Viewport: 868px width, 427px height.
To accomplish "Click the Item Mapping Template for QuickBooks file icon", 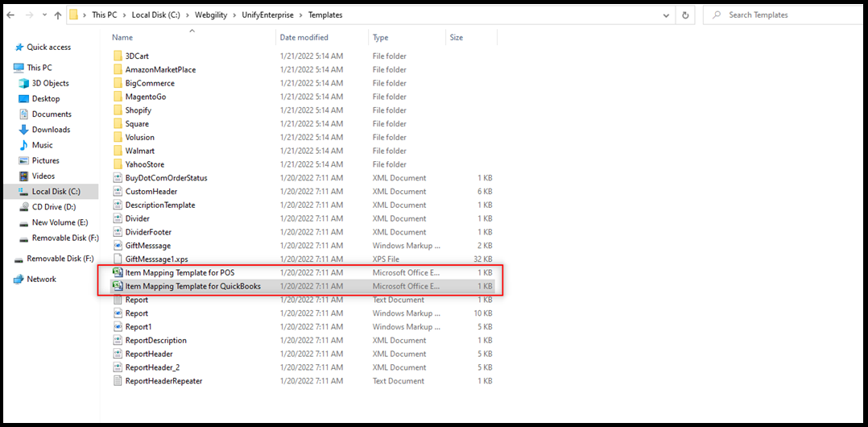I will [118, 286].
